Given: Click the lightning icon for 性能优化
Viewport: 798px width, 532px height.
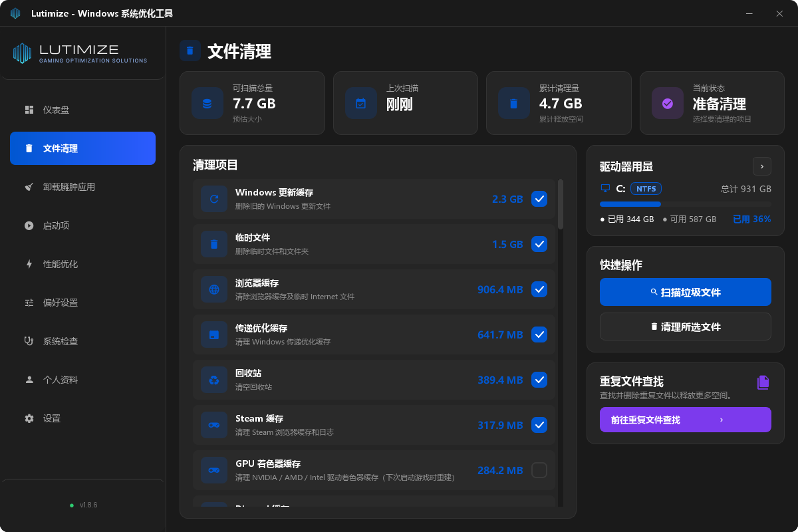Looking at the screenshot, I should coord(29,264).
